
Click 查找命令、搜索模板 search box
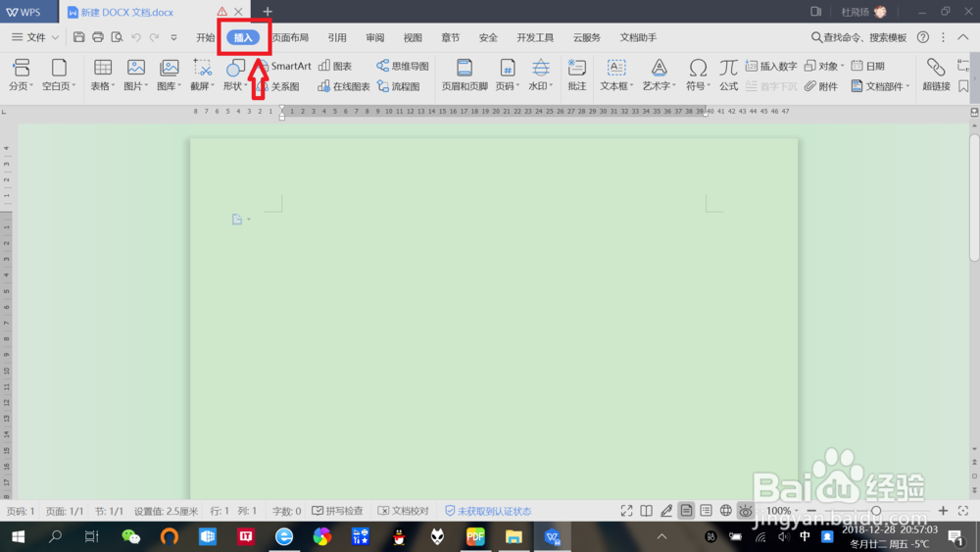click(x=859, y=37)
